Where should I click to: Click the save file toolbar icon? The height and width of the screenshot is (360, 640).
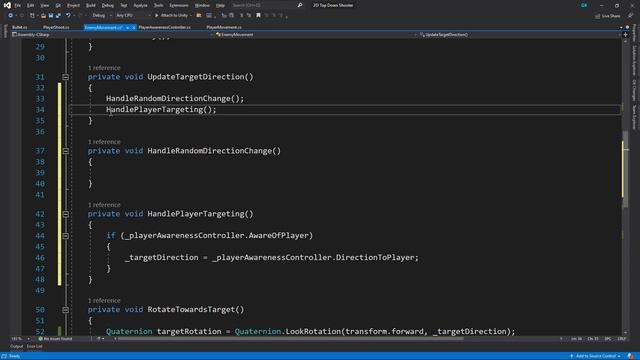click(x=51, y=16)
